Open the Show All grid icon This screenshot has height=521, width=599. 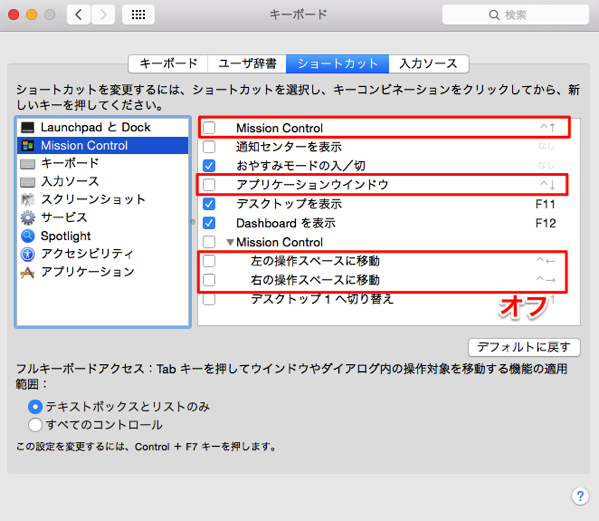(138, 15)
